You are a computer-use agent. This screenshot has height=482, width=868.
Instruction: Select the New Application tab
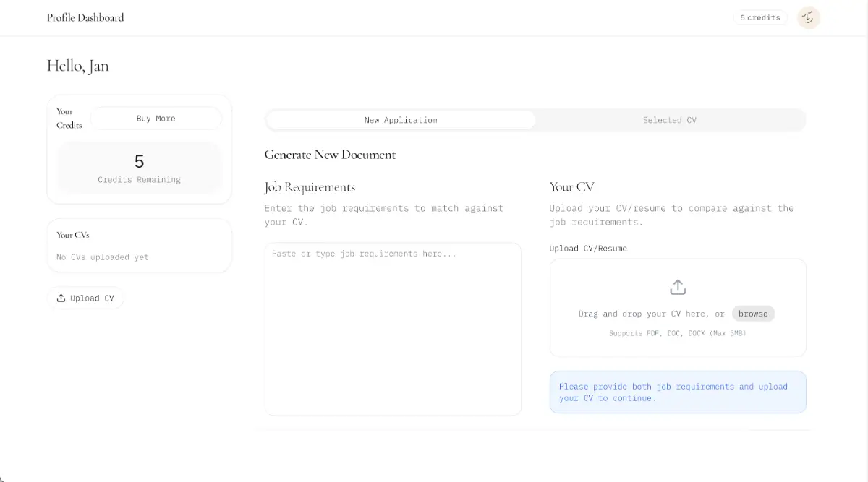[x=401, y=120]
